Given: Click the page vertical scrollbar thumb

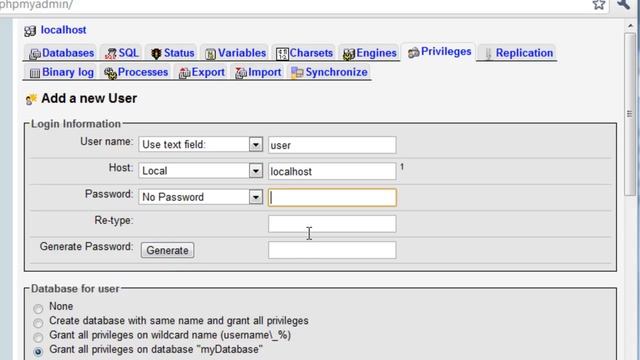Looking at the screenshot, I should (629, 114).
